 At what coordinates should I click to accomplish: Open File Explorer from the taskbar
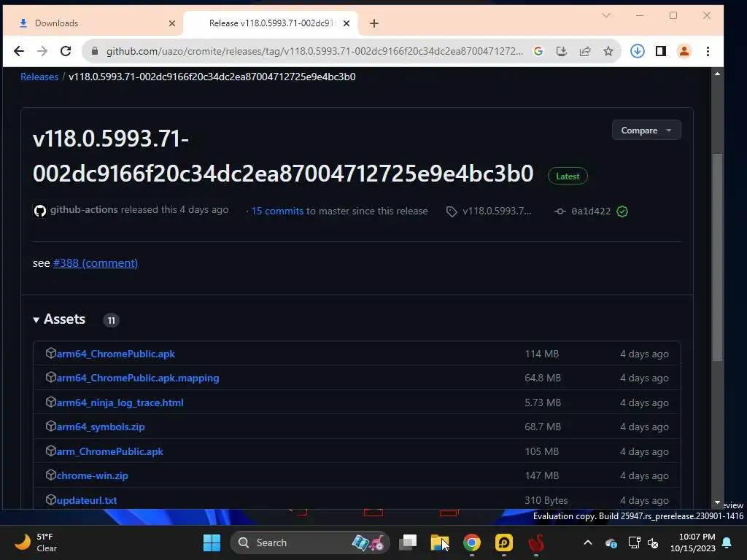pos(440,542)
